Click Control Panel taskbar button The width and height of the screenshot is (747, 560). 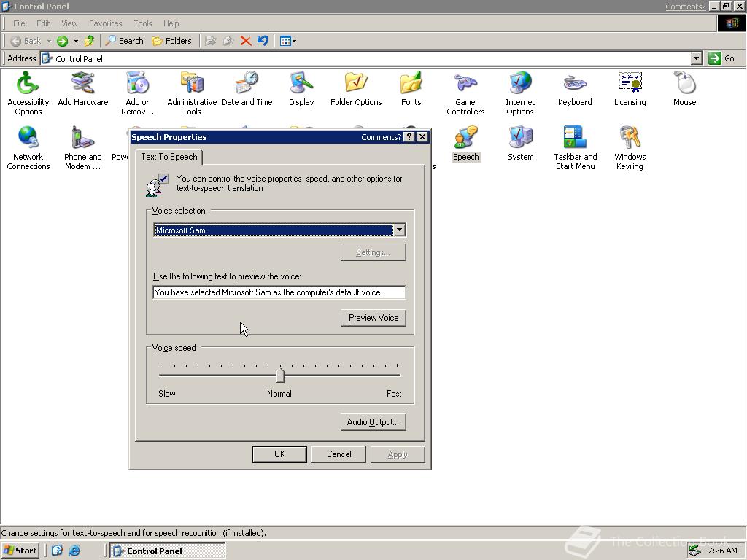point(168,551)
